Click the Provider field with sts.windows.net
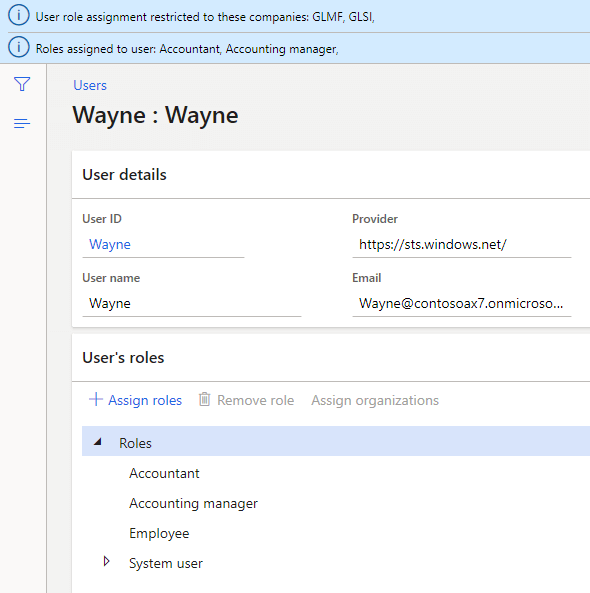The width and height of the screenshot is (590, 593). [462, 245]
